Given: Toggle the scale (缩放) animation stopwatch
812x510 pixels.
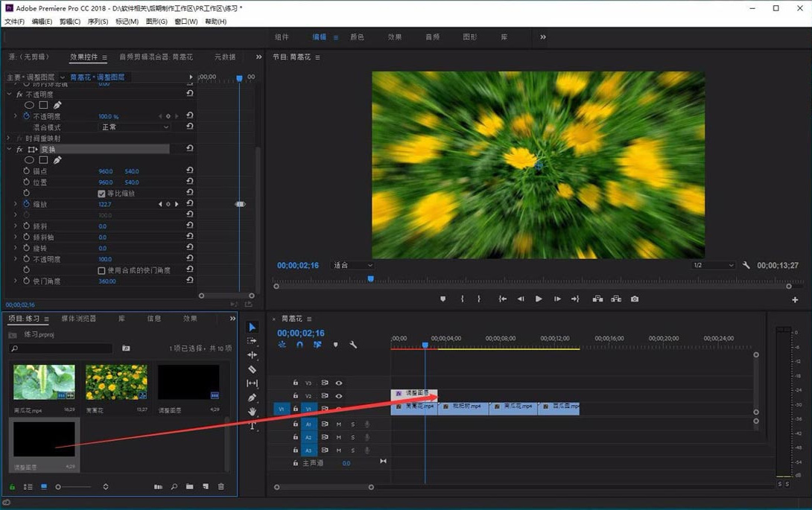Looking at the screenshot, I should [27, 204].
